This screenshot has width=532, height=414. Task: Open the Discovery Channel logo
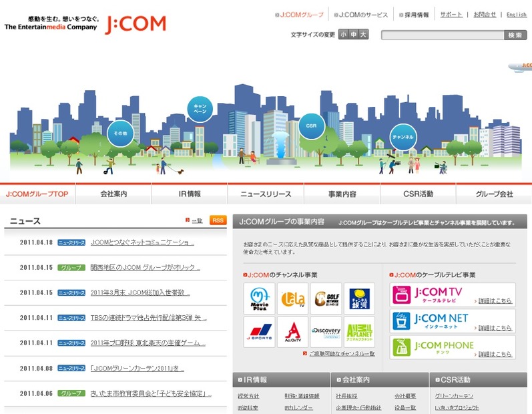point(326,332)
